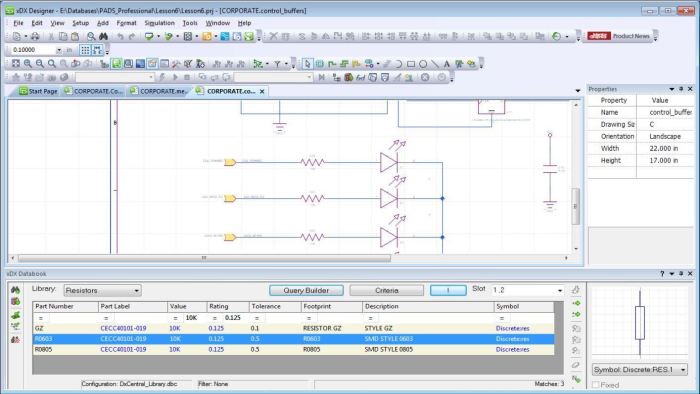
Task: Click the green refresh circular arrow icon
Action: 556,36
